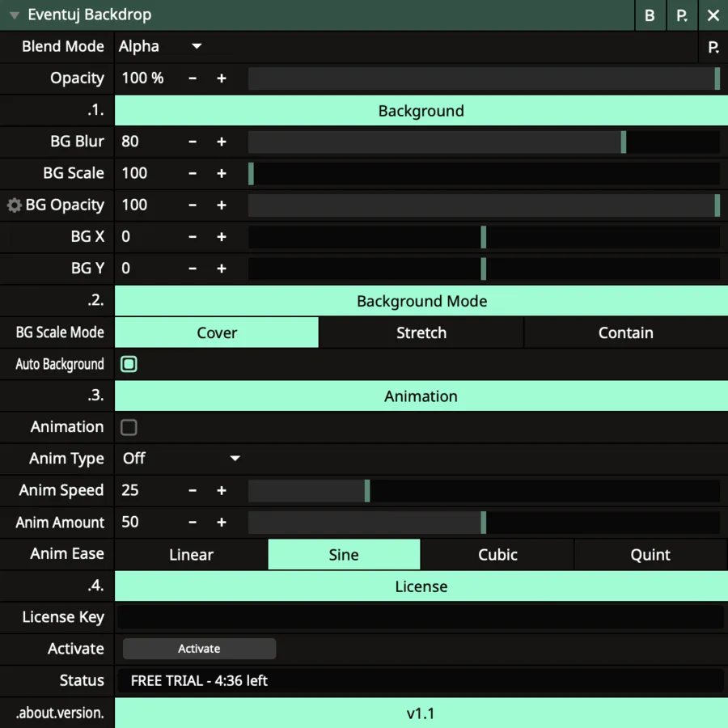This screenshot has height=728, width=728.
Task: Increase BG Blur with plus
Action: 222,142
